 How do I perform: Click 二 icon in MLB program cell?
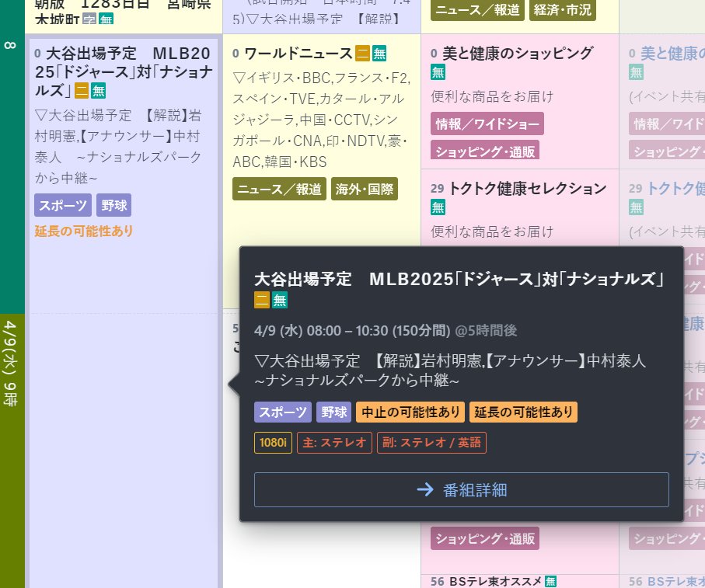coord(82,91)
